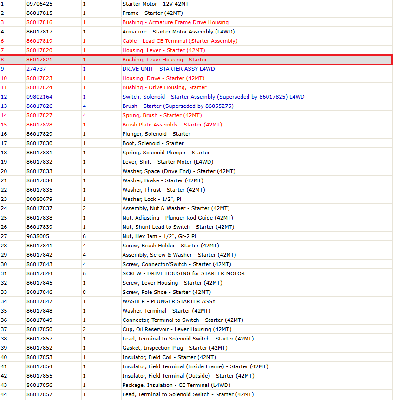Click 'Package, Insulation - CE Terminal' row
This screenshot has width=393, height=400.
[x=196, y=385]
